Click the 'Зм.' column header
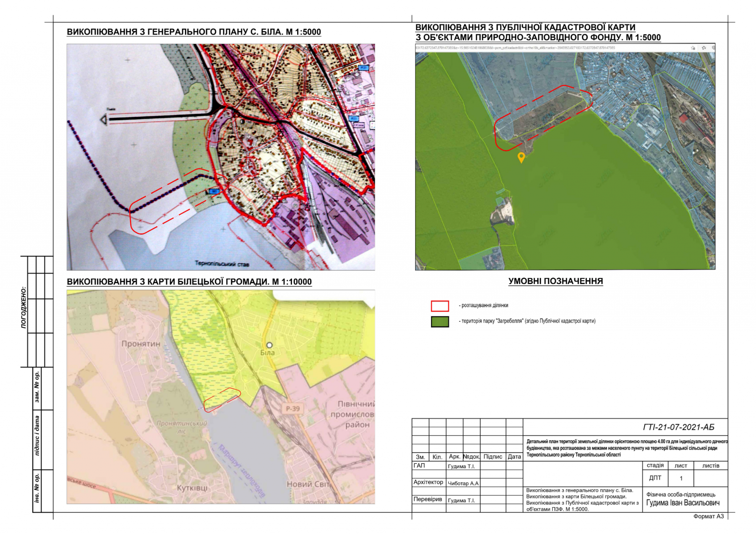Viewport: 756px width, 534px height. (420, 457)
